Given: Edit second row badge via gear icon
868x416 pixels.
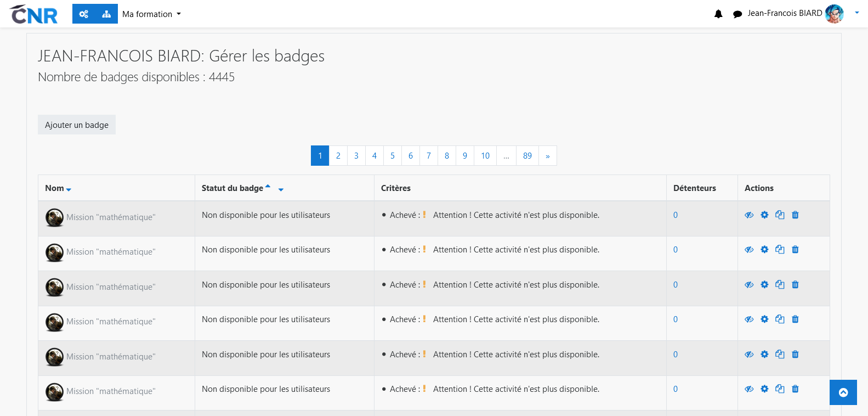Looking at the screenshot, I should 764,250.
